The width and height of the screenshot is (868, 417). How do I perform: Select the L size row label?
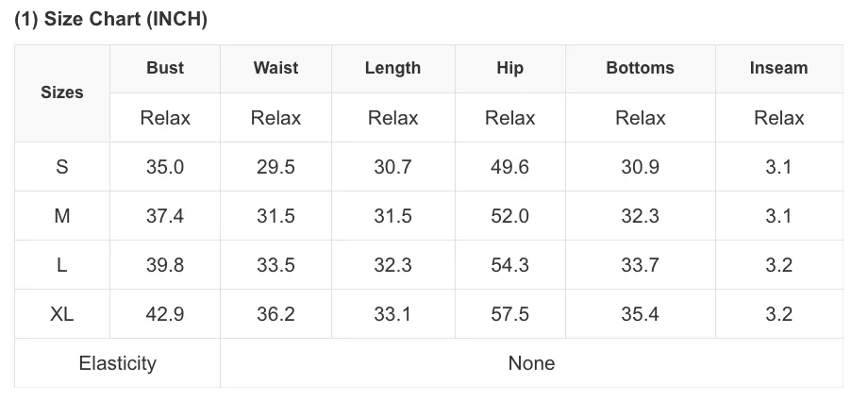(x=62, y=265)
